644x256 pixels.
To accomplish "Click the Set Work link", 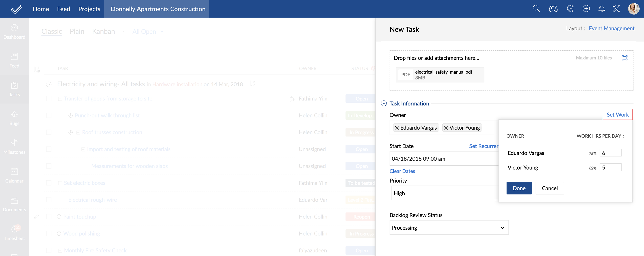I will [x=618, y=115].
